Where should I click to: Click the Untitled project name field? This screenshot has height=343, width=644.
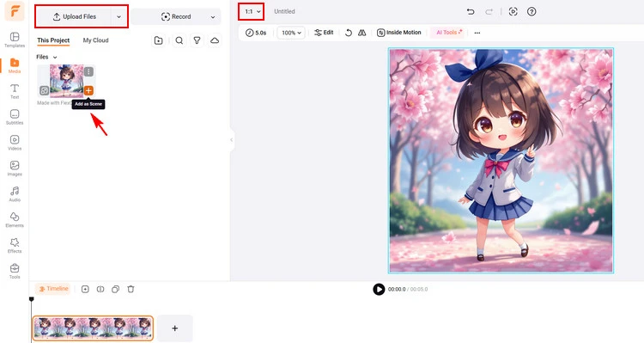[x=284, y=11]
